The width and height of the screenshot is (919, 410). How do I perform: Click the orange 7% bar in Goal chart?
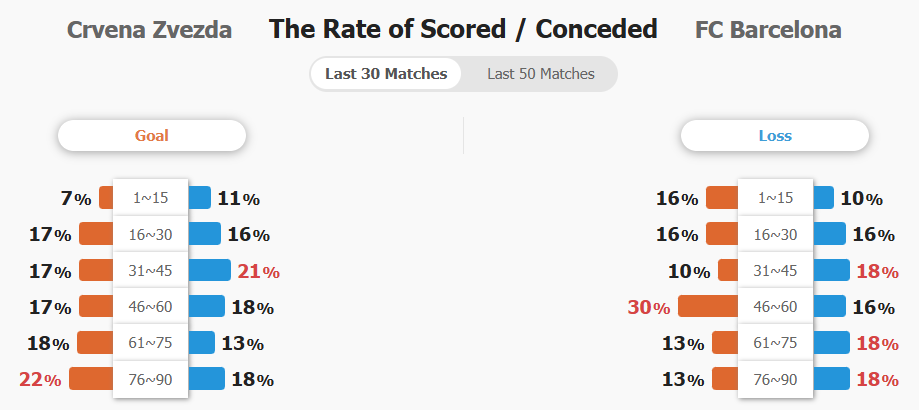106,197
